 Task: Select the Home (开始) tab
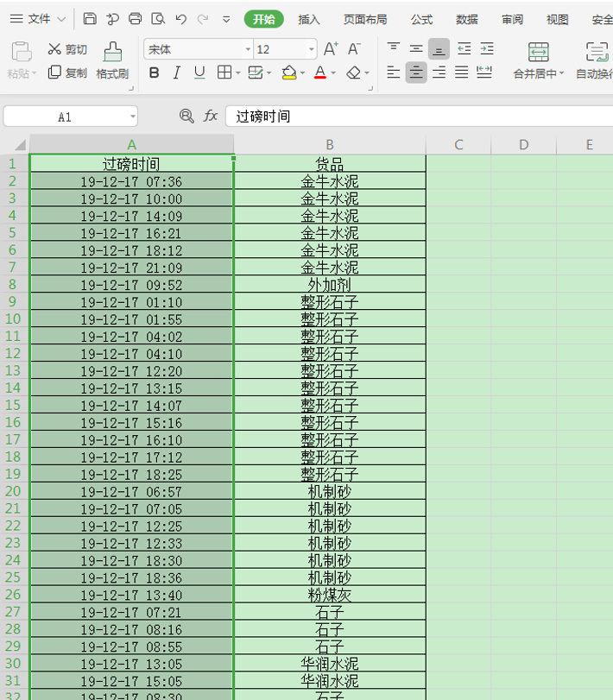click(264, 19)
